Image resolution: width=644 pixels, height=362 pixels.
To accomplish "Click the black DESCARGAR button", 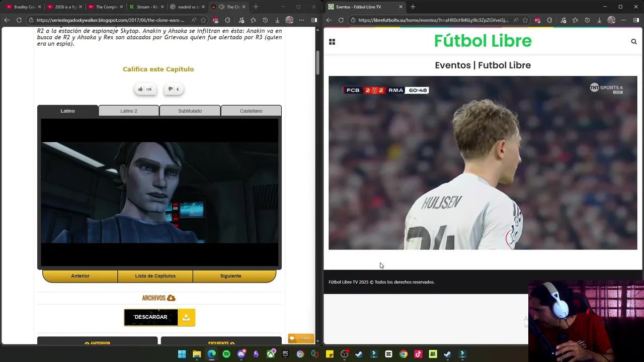I will [151, 317].
